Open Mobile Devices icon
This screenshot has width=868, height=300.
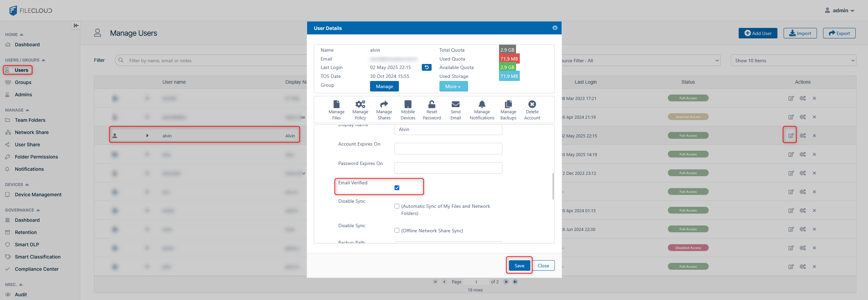pyautogui.click(x=408, y=110)
